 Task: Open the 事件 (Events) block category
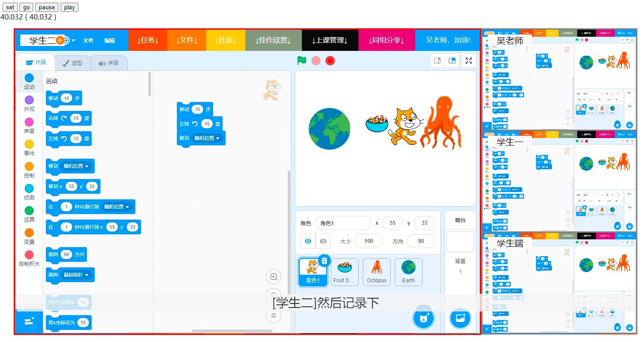pos(29,148)
